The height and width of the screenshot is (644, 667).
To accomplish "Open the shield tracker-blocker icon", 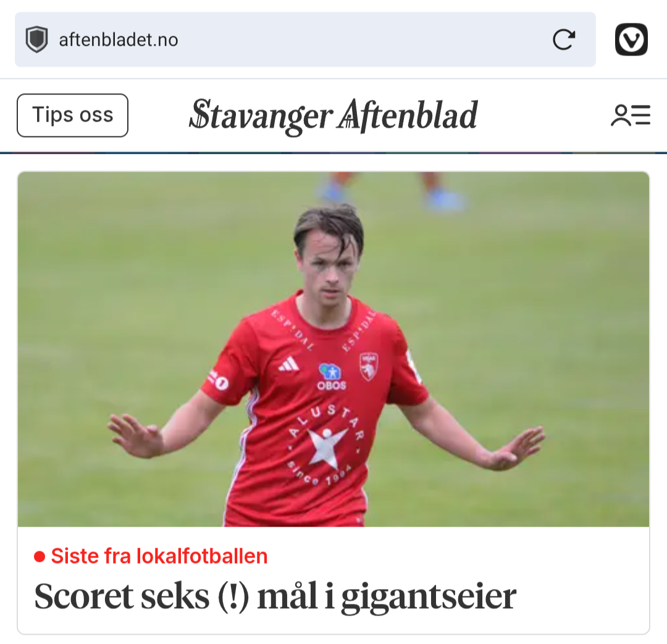I will click(36, 40).
